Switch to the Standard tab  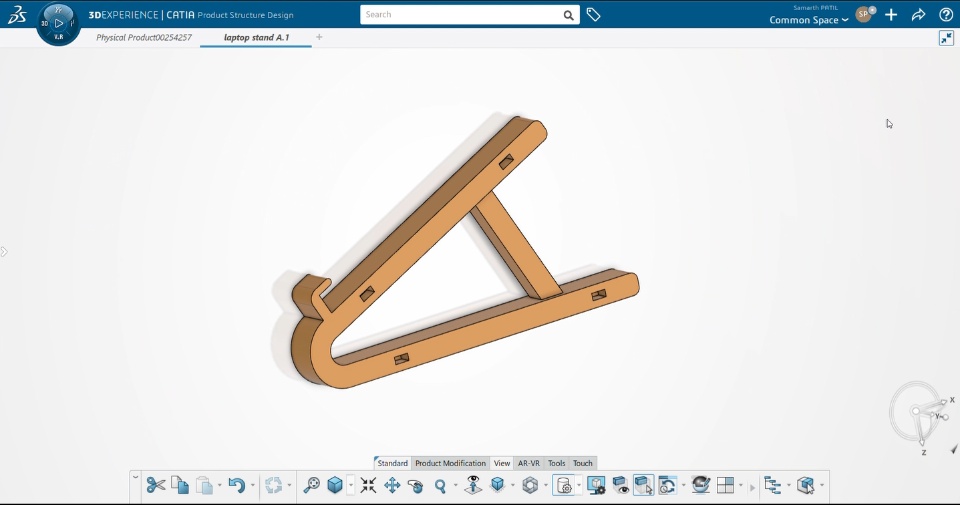tap(392, 463)
